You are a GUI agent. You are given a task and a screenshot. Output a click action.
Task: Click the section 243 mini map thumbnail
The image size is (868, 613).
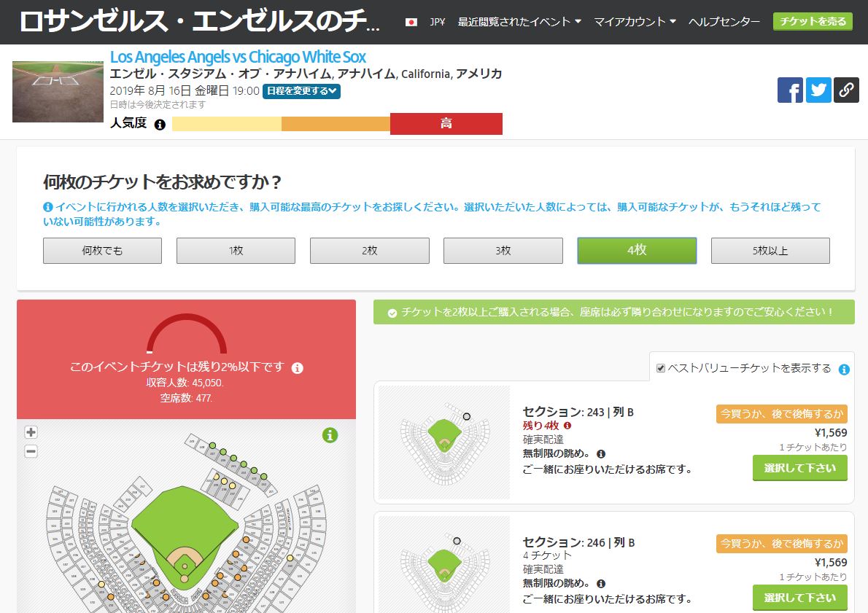pyautogui.click(x=444, y=442)
